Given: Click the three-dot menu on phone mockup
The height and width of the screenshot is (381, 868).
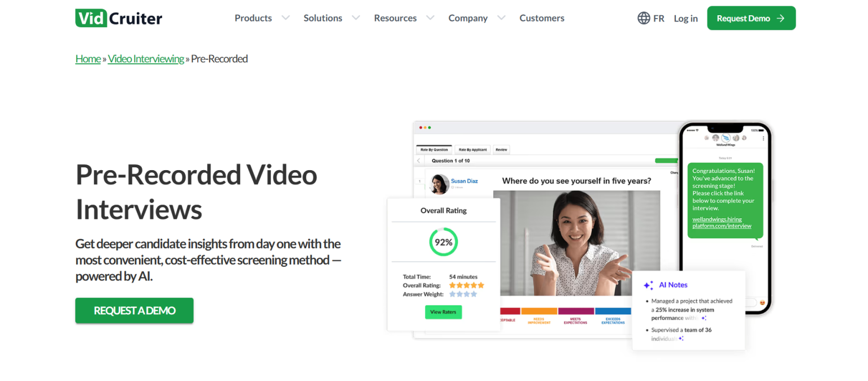Looking at the screenshot, I should [764, 138].
